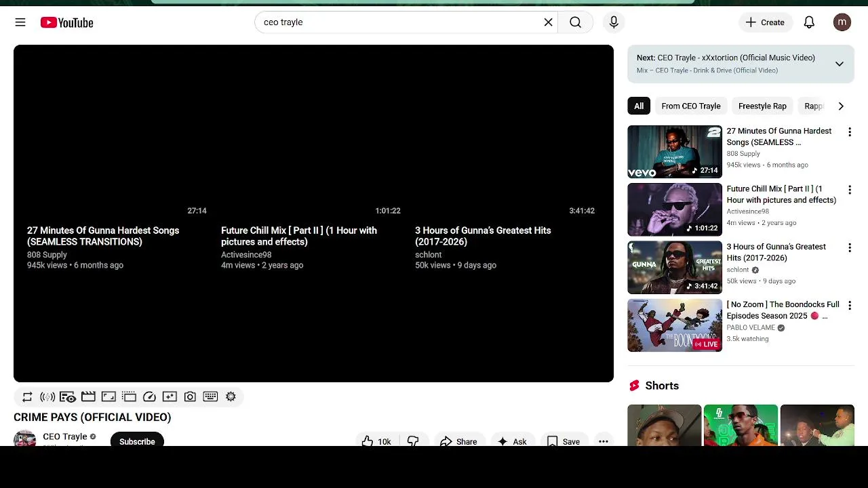Play endscreen Future Chill Mix Part II
The width and height of the screenshot is (868, 488).
click(x=299, y=236)
